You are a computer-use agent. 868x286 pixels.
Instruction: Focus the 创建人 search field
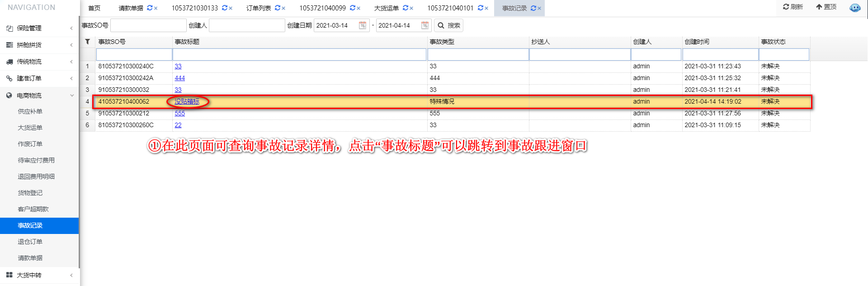tap(247, 25)
